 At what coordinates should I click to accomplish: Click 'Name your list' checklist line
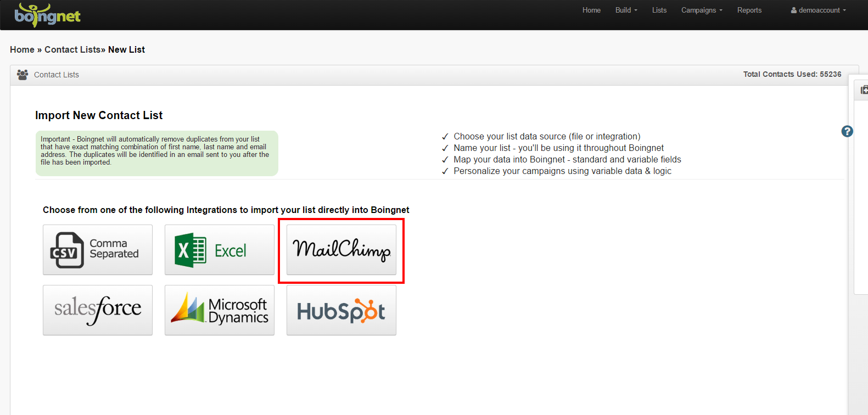(558, 148)
